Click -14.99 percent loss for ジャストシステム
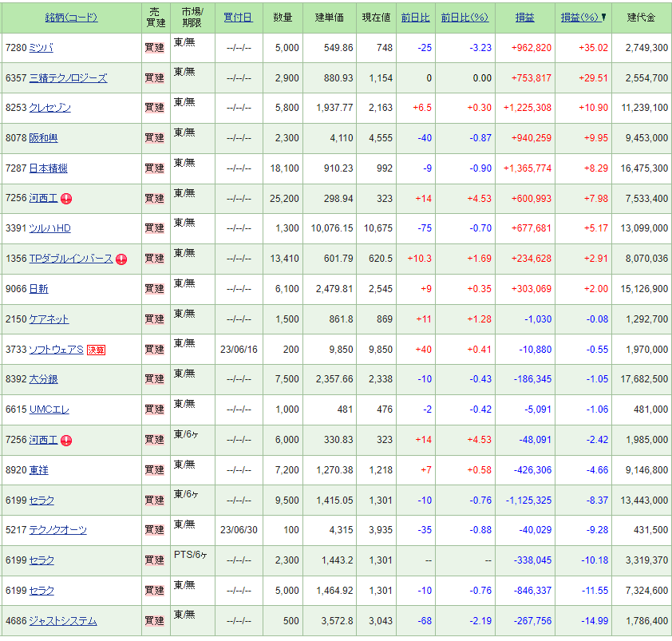This screenshot has width=672, height=641. click(x=595, y=621)
